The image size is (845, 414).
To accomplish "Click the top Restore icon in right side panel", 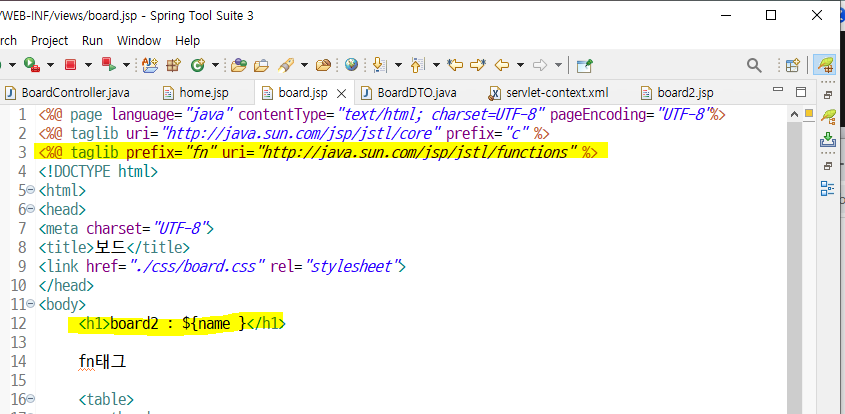I will point(827,95).
